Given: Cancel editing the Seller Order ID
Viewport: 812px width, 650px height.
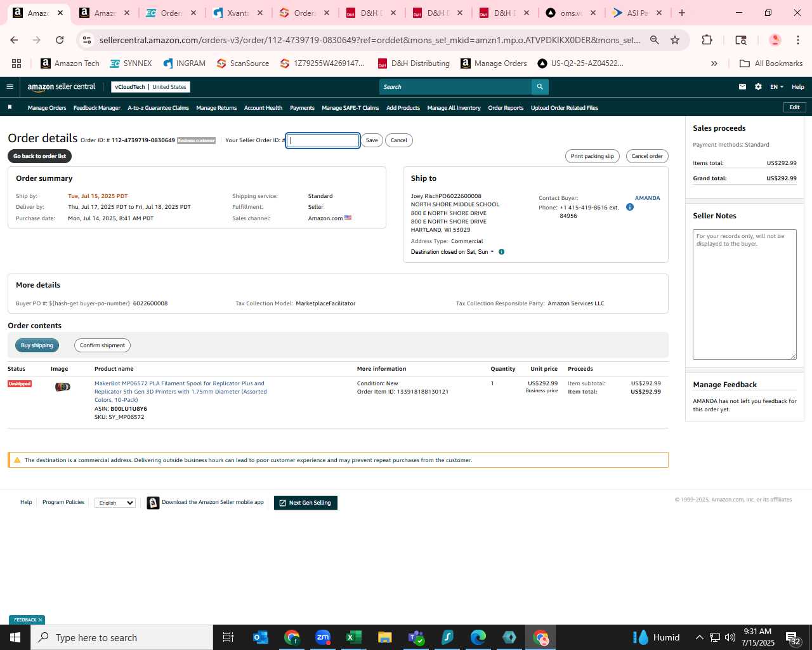Looking at the screenshot, I should pos(399,140).
